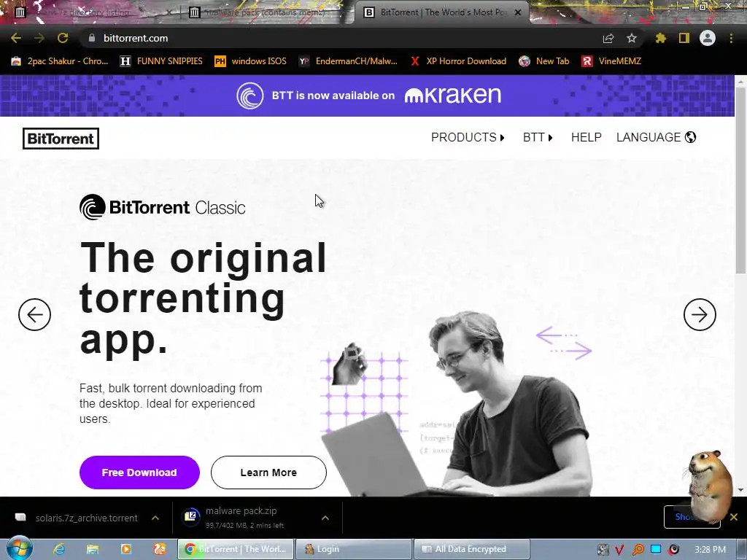Viewport: 747px width, 560px height.
Task: Click the Free Download button
Action: pos(139,472)
